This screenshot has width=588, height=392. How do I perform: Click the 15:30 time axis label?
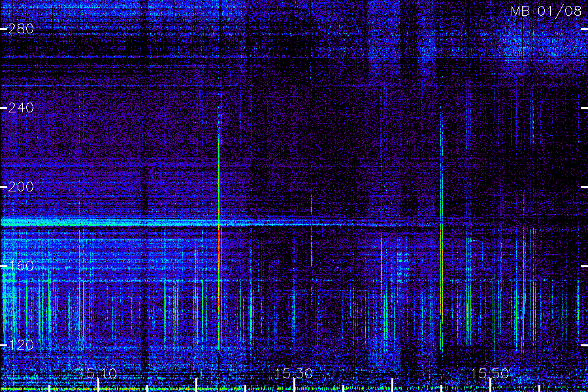(293, 373)
